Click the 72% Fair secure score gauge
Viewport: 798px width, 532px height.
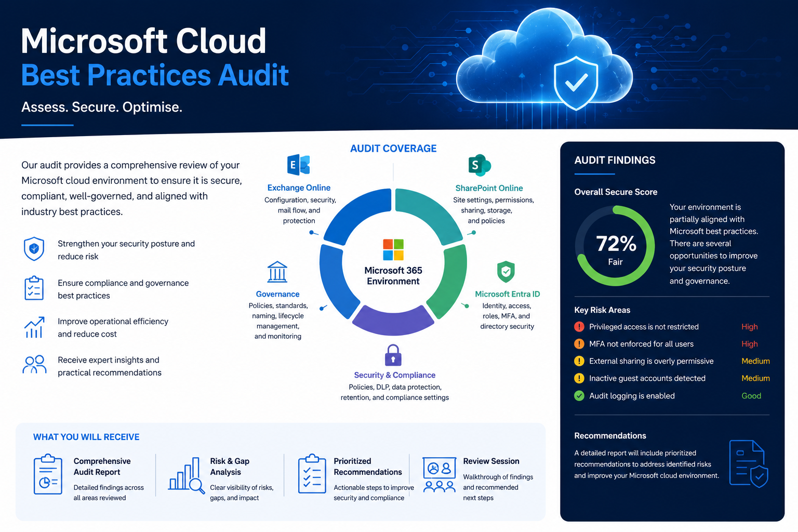click(x=615, y=246)
